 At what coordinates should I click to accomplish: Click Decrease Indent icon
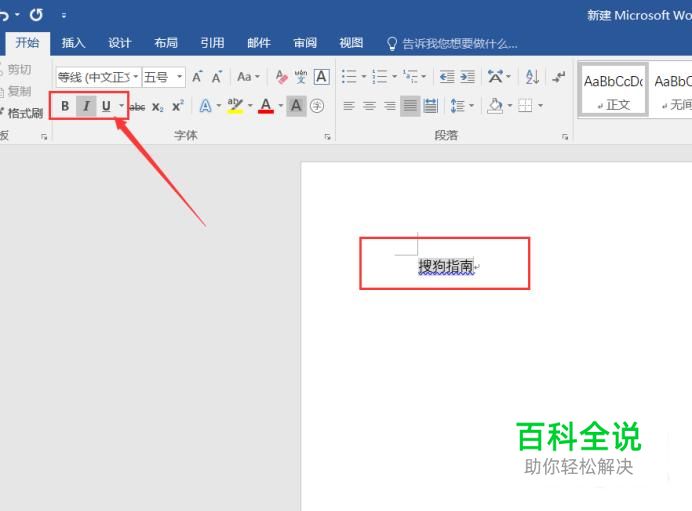coord(447,77)
